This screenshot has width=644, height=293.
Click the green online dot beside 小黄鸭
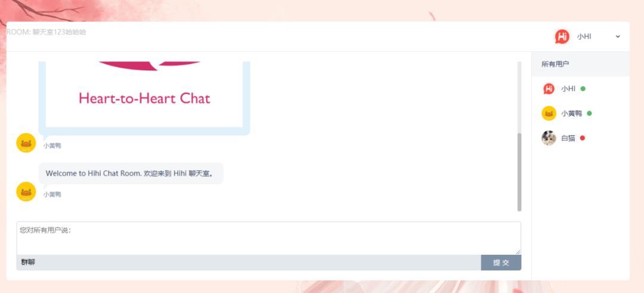tap(589, 113)
